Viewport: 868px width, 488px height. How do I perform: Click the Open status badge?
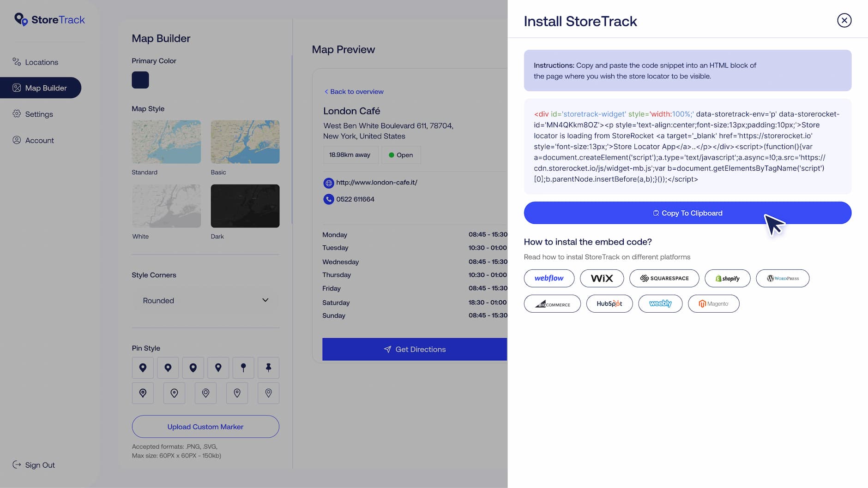point(401,155)
